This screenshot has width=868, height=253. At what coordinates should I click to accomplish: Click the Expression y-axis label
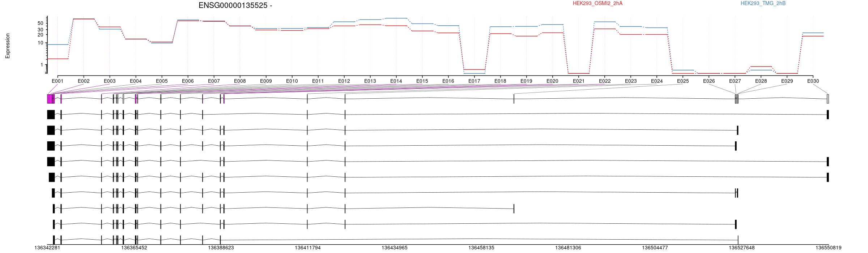8,46
